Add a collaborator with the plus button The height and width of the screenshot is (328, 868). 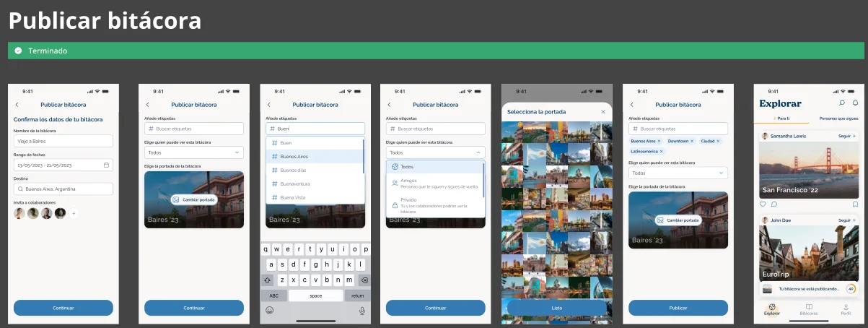coord(74,213)
